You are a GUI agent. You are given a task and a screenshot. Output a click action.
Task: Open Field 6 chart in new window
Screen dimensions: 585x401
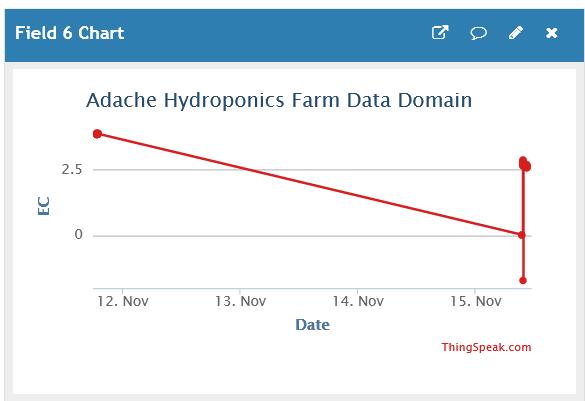tap(440, 32)
